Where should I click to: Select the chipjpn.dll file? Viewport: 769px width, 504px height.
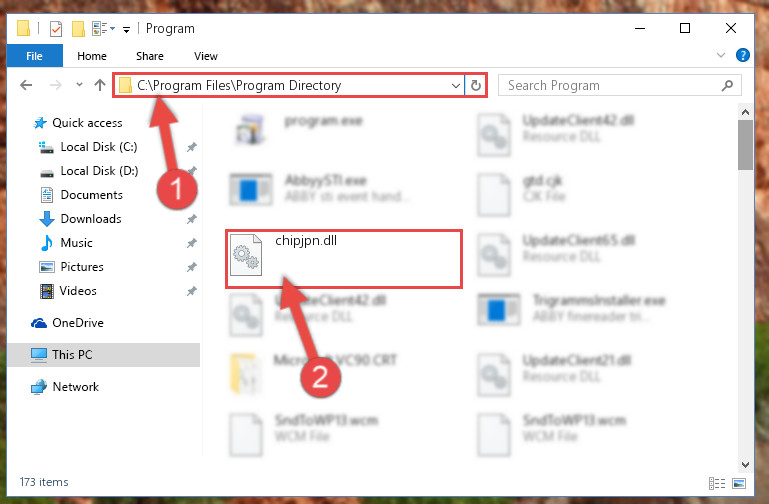pos(344,258)
